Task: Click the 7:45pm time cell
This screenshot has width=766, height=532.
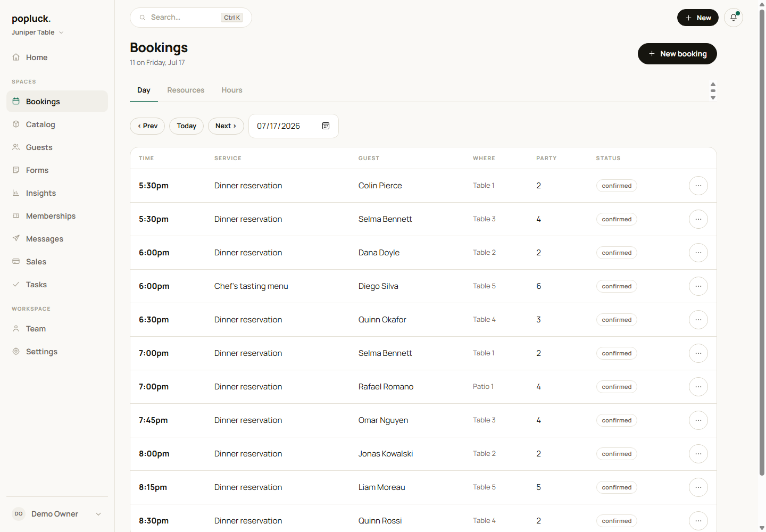Action: click(x=153, y=420)
